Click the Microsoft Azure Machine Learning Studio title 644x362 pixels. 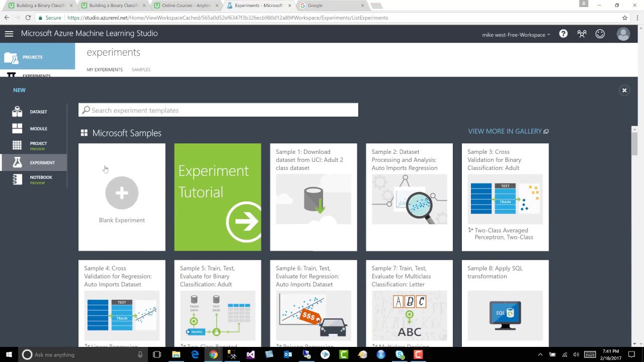click(90, 34)
